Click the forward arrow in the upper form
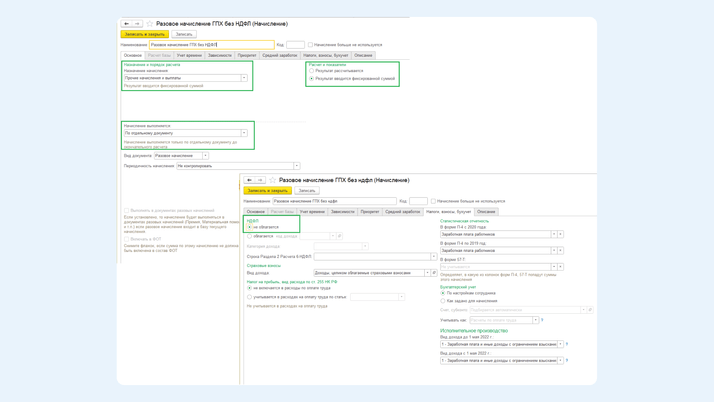This screenshot has height=402, width=714. 137,24
